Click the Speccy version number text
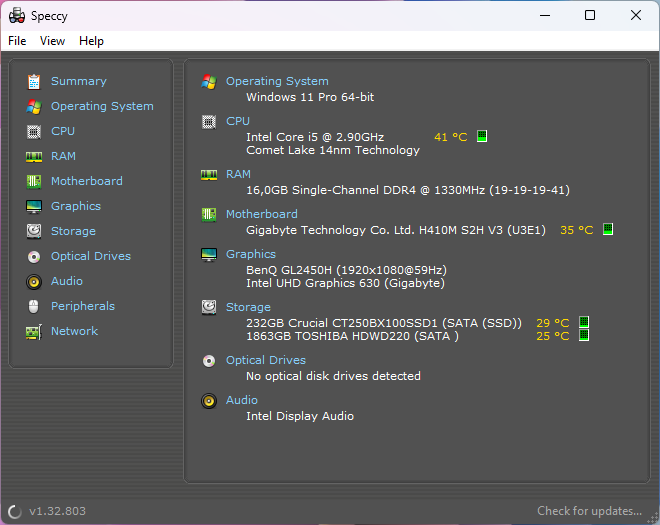The image size is (660, 525). pos(57,511)
